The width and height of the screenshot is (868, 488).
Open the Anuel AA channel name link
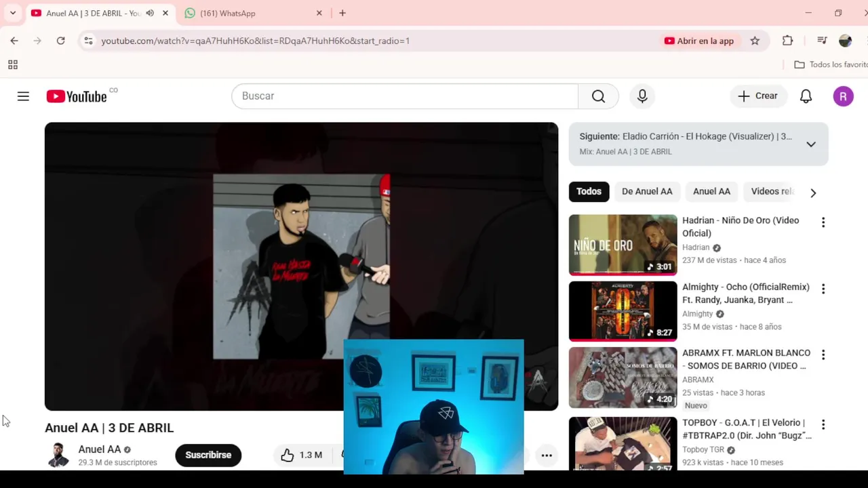[99, 449]
